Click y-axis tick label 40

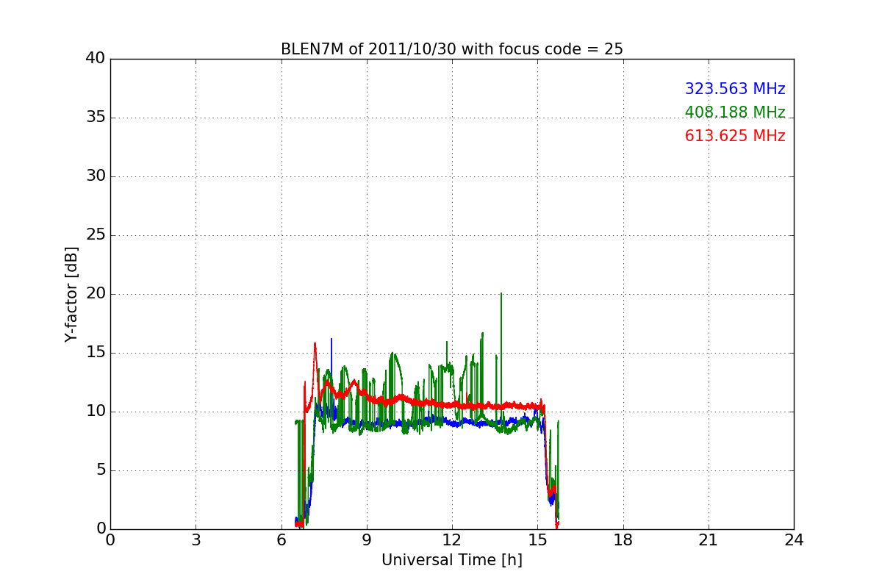96,59
